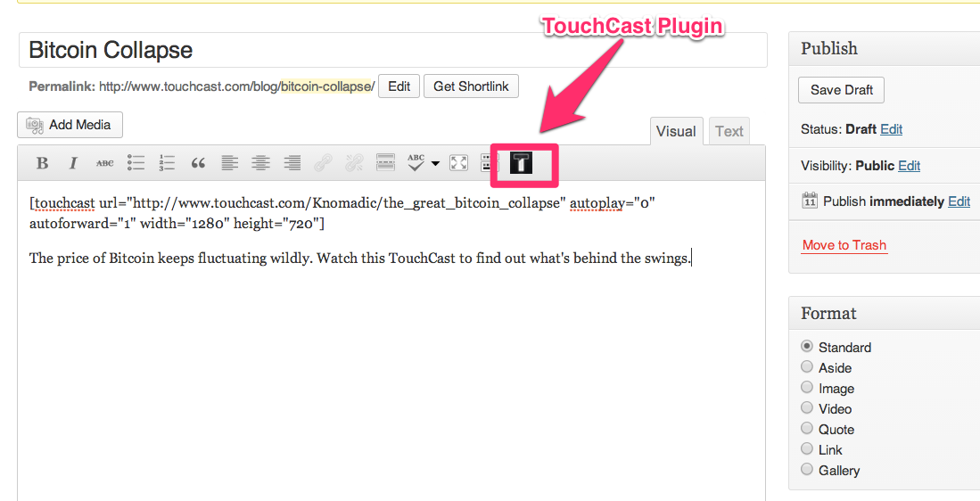Image resolution: width=980 pixels, height=501 pixels.
Task: Edit Publish immediately schedule
Action: point(959,201)
